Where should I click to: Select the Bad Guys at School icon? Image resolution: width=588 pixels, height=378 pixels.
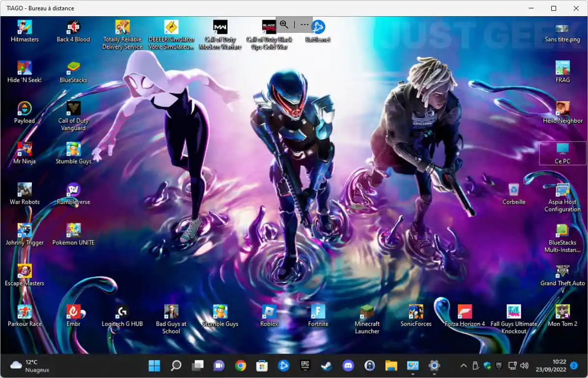point(171,319)
